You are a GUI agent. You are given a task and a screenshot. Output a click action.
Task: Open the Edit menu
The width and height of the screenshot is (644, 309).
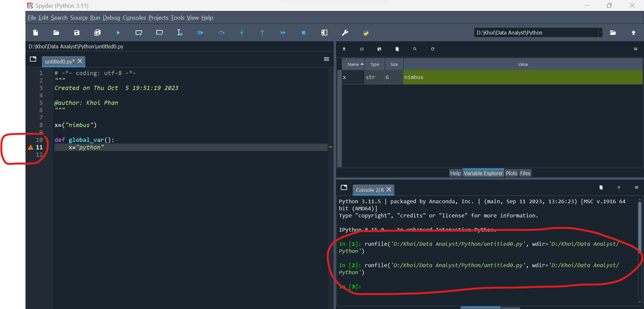click(x=43, y=18)
